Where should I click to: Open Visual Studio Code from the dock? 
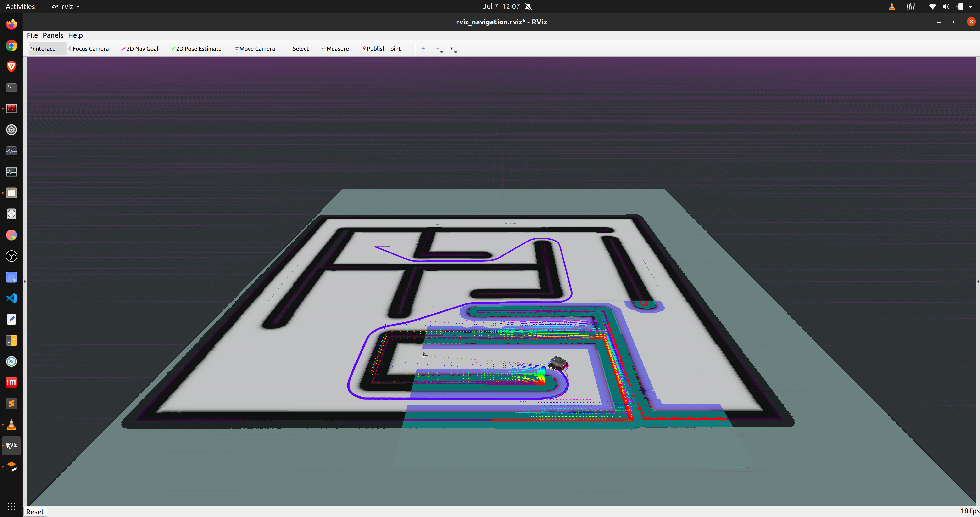point(11,298)
